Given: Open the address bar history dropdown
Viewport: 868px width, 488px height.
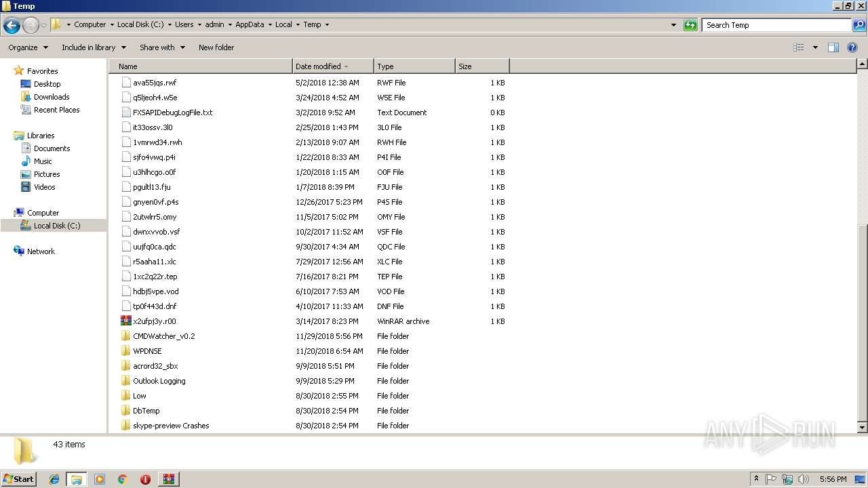Looking at the screenshot, I should (x=673, y=25).
